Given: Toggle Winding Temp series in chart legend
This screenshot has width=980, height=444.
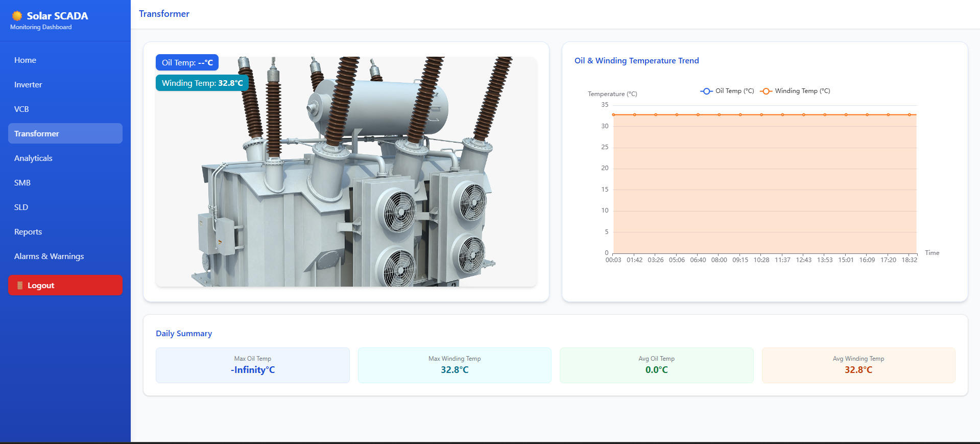Looking at the screenshot, I should (795, 91).
